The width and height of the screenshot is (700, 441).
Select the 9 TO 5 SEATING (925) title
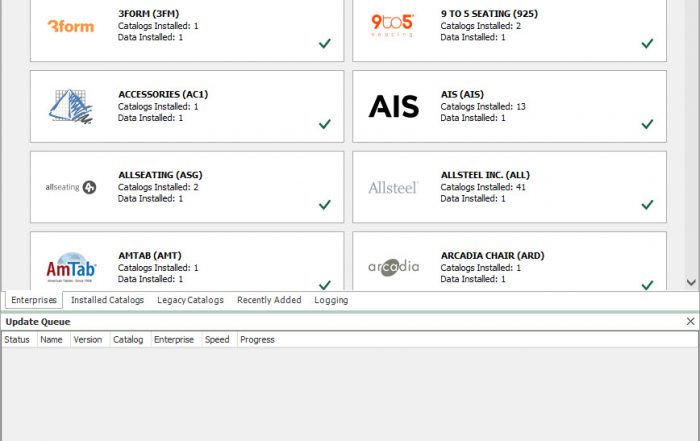coord(489,14)
